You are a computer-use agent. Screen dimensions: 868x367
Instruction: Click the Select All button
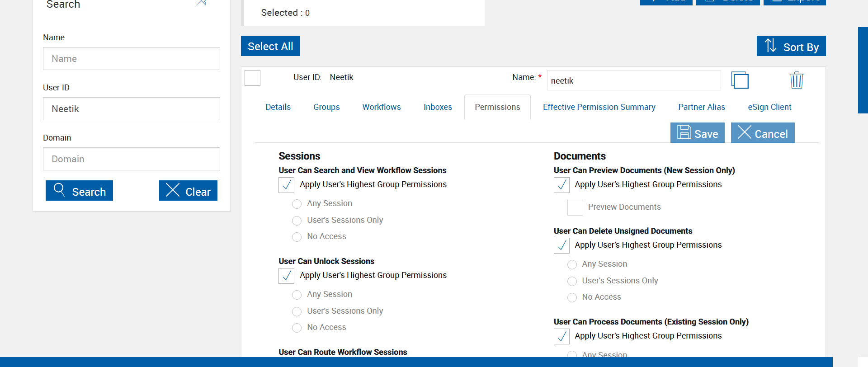[x=270, y=46]
